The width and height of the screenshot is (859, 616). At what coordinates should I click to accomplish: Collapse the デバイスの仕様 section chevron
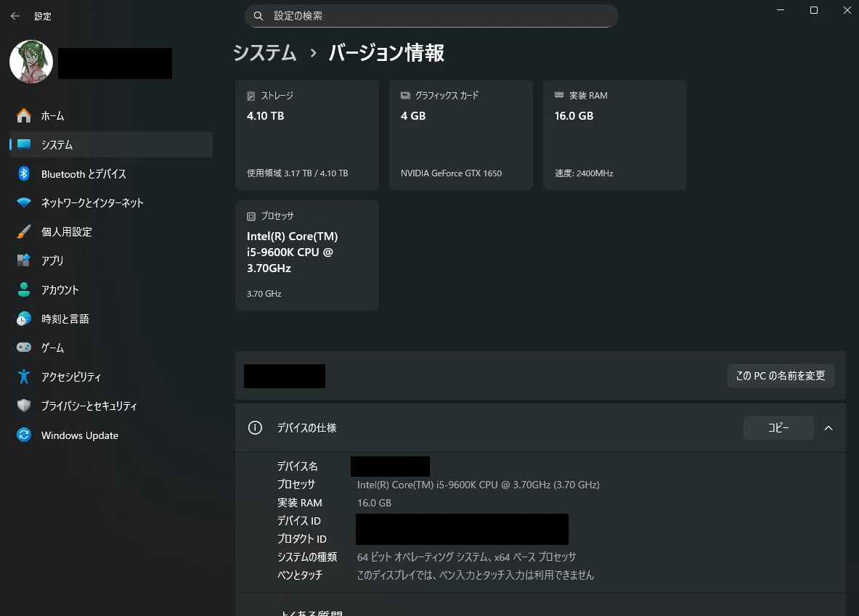[x=829, y=427]
